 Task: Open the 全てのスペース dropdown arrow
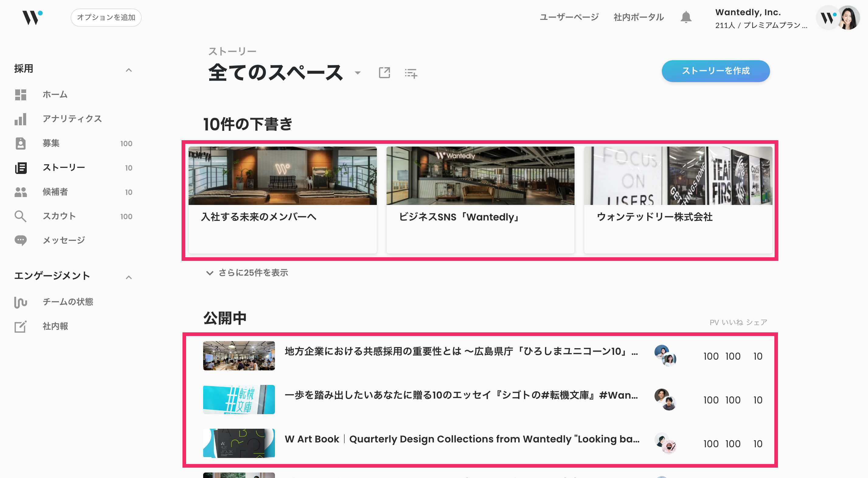[x=358, y=73]
